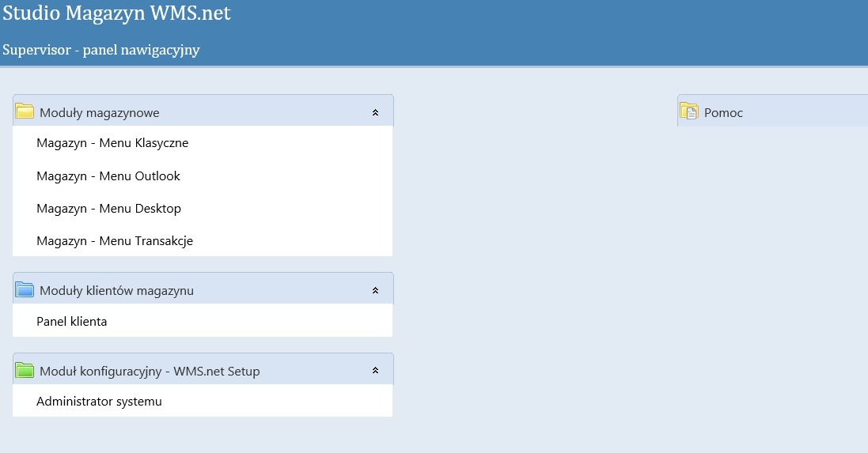Open Magazyn - Menu Klasyczne
This screenshot has width=868, height=453.
112,143
